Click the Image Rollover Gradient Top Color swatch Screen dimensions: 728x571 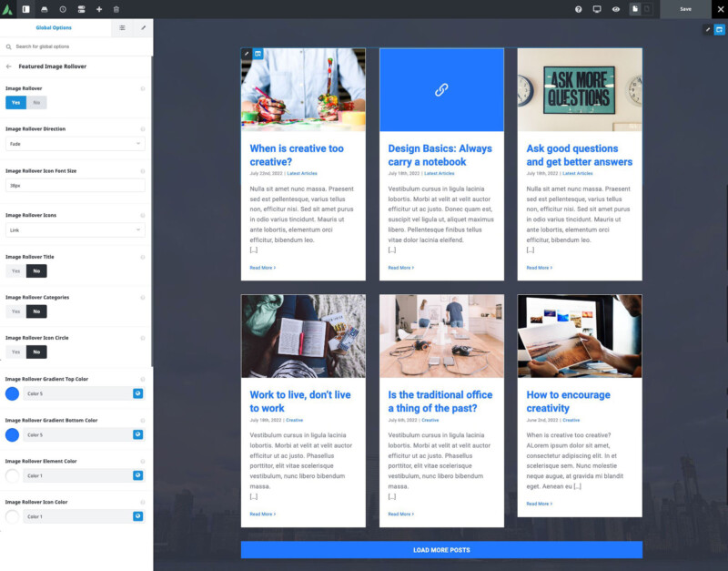click(11, 393)
